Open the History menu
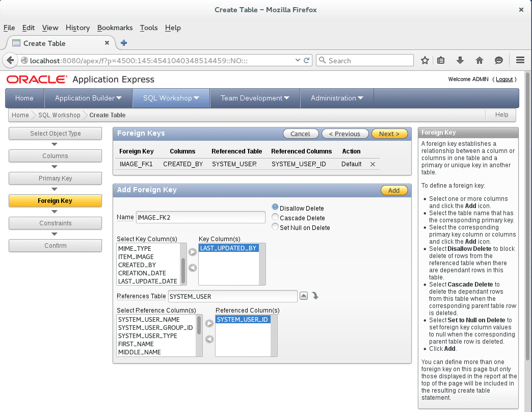This screenshot has width=532, height=412. pyautogui.click(x=77, y=28)
